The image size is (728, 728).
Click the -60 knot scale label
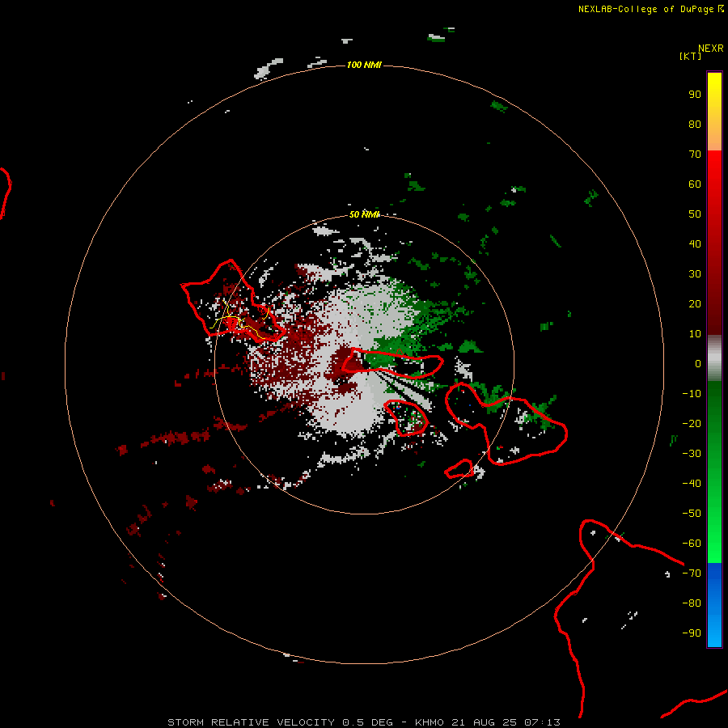click(692, 544)
